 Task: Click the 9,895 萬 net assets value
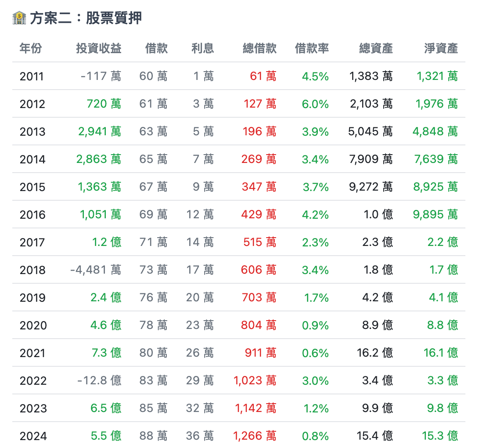435,214
